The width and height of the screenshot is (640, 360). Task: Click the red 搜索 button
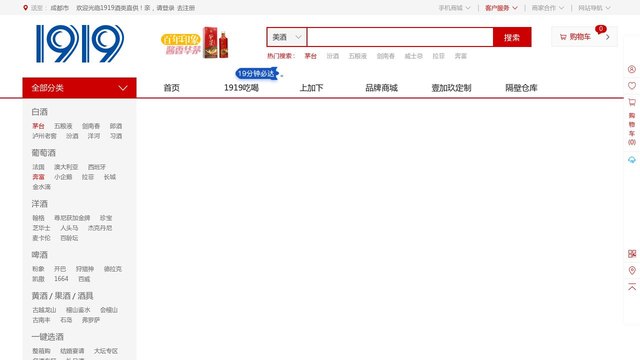pos(512,37)
